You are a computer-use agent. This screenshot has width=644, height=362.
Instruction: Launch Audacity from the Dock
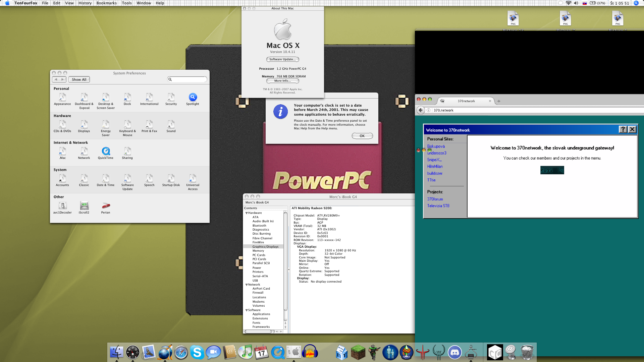click(310, 352)
